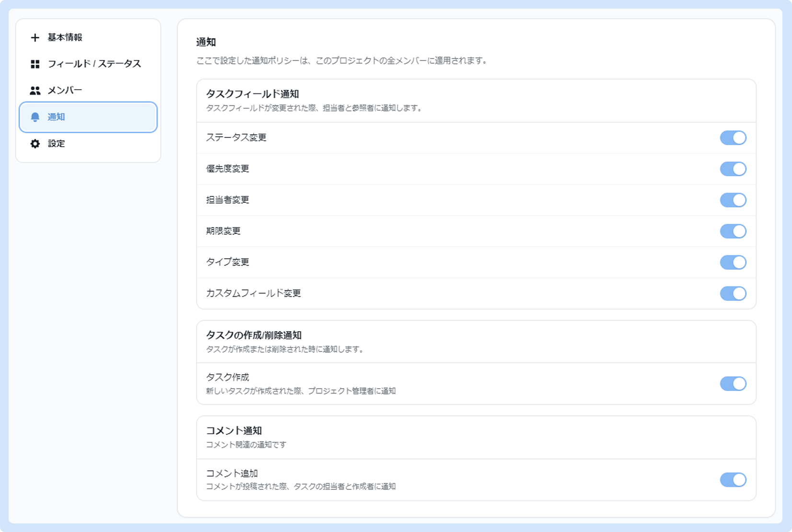Click the 通知 page title
The width and height of the screenshot is (792, 532).
tap(206, 42)
